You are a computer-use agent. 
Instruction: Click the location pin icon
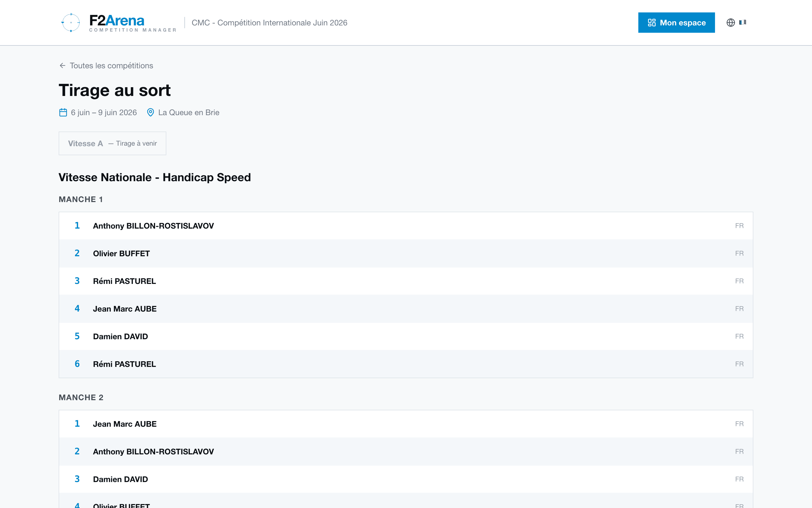pyautogui.click(x=151, y=113)
